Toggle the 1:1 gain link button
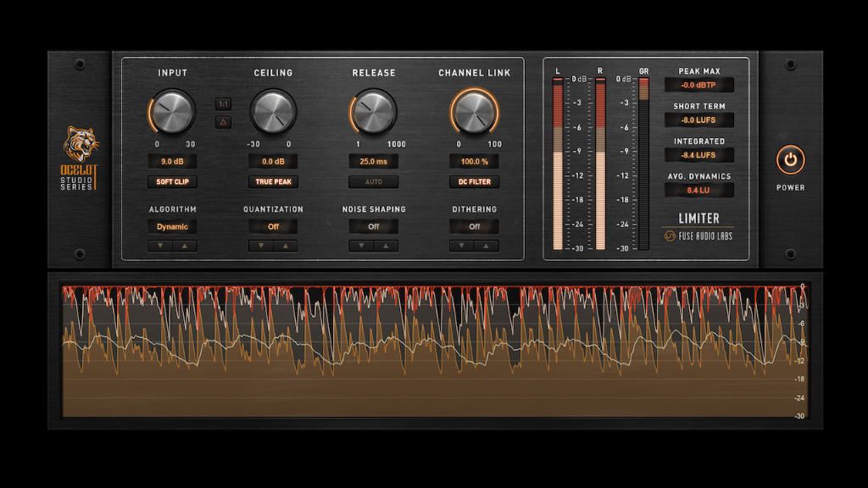This screenshot has width=868, height=488. click(223, 104)
